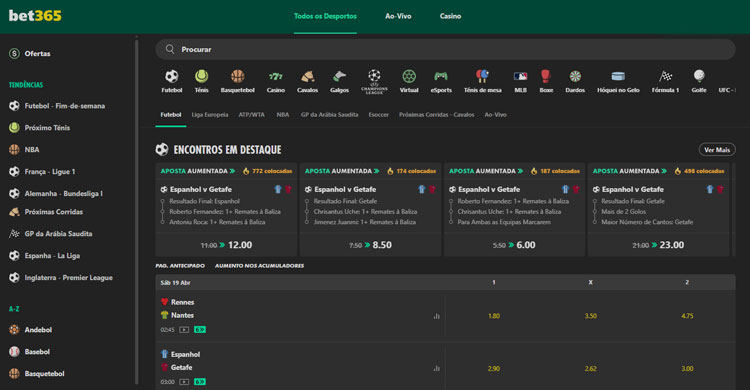The height and width of the screenshot is (390, 750).
Task: Open the MLB icon
Action: pos(520,76)
